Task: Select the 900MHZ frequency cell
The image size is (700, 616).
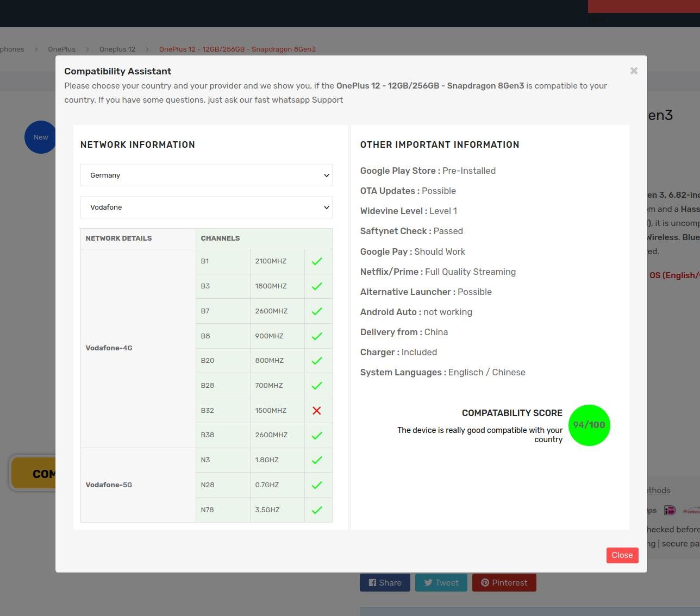Action: (277, 336)
